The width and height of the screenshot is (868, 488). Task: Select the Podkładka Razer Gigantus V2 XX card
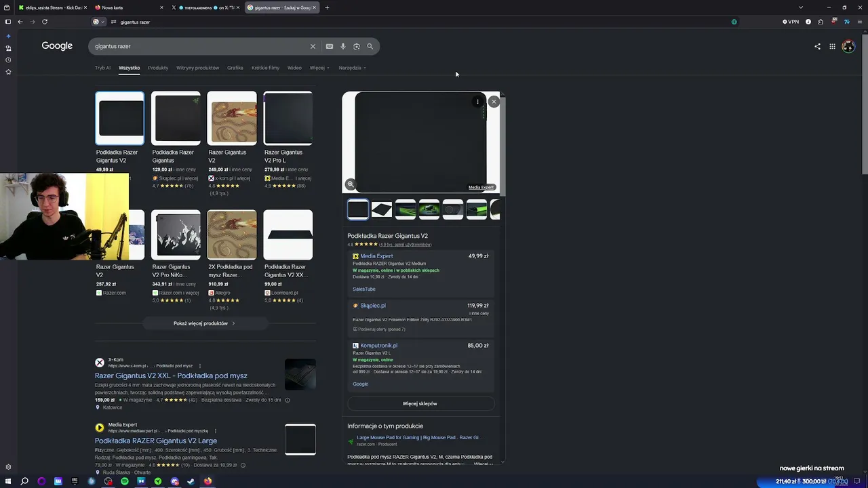click(x=288, y=257)
